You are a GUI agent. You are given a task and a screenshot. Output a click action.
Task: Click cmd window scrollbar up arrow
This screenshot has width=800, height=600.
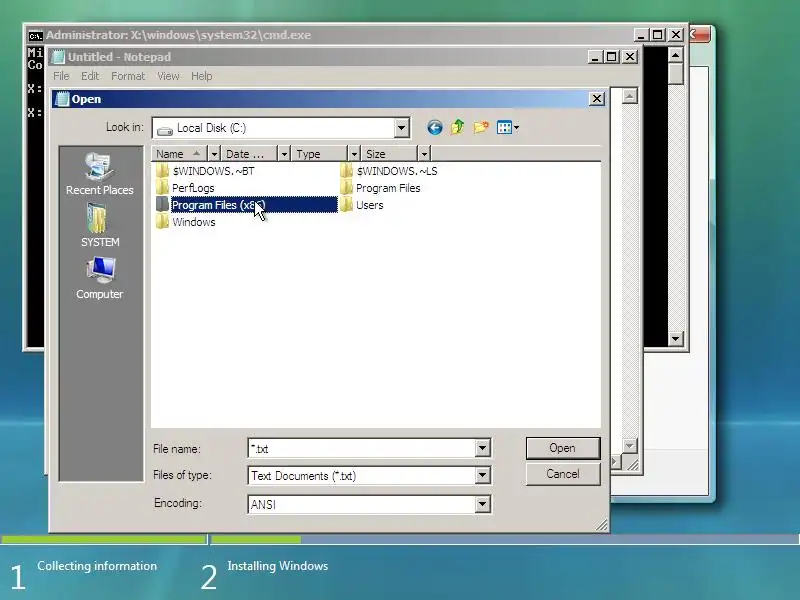[676, 55]
